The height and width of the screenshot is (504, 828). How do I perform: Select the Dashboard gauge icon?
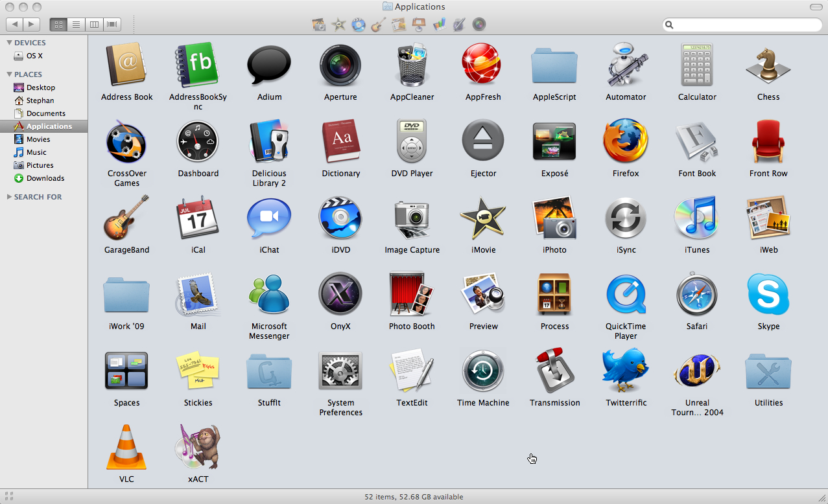click(198, 141)
